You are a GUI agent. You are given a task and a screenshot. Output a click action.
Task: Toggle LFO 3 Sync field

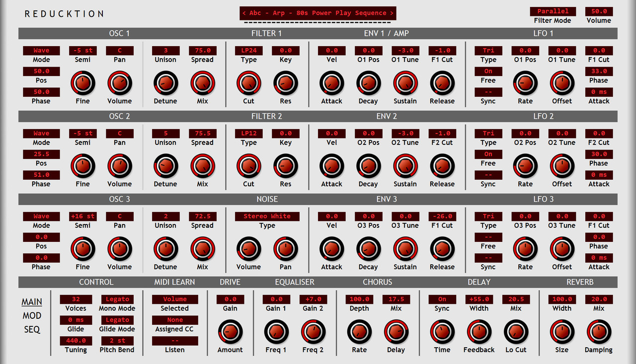(488, 258)
